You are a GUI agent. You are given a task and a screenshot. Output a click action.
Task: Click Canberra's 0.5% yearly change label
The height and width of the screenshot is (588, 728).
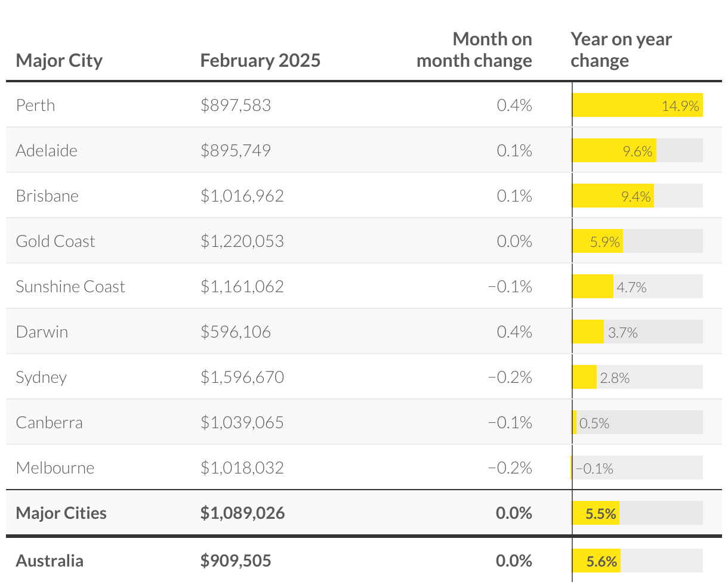pyautogui.click(x=594, y=423)
